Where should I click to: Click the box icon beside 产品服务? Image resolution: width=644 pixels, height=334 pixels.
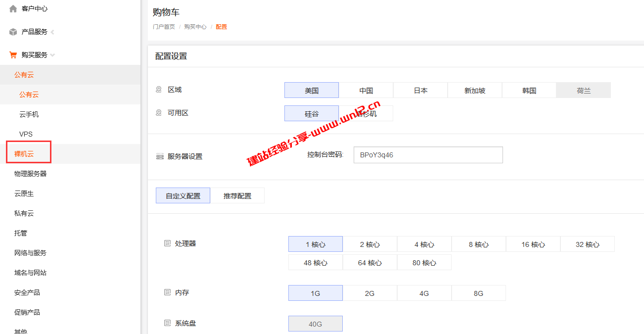[12, 31]
